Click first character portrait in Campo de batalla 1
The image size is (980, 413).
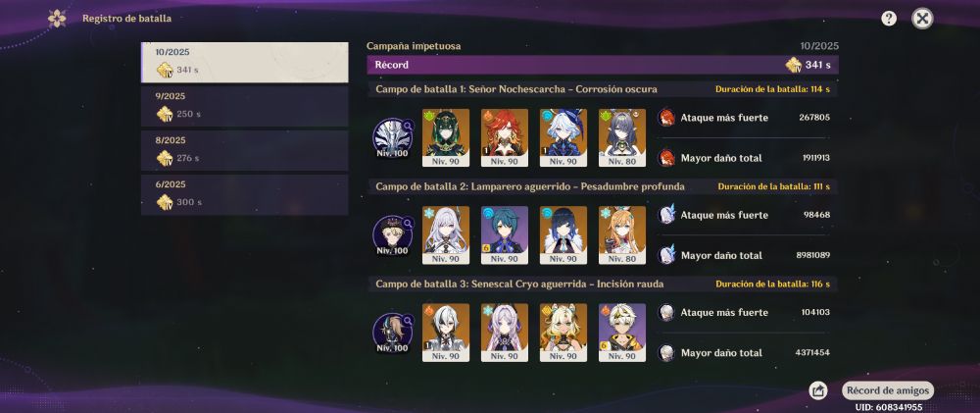[x=446, y=137]
